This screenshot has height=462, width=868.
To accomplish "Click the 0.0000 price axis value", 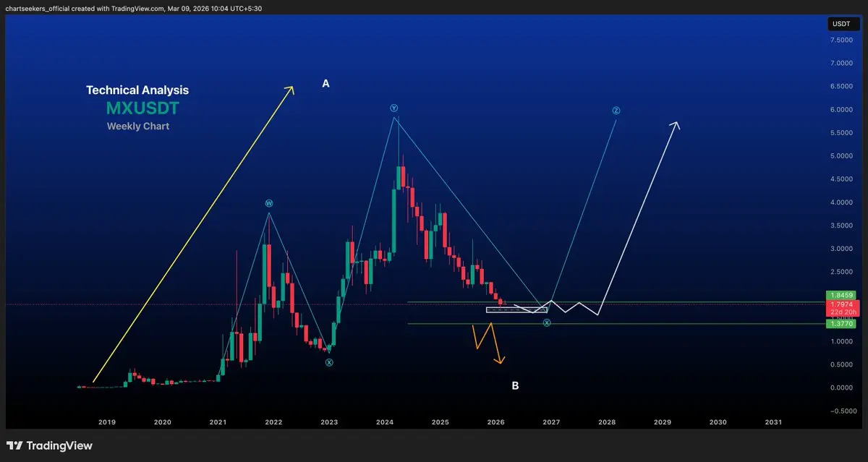I will (841, 388).
